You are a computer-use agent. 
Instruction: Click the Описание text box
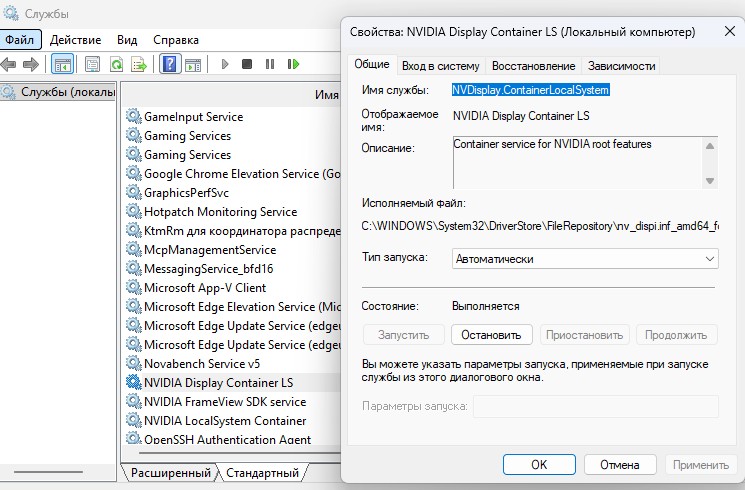[585, 163]
